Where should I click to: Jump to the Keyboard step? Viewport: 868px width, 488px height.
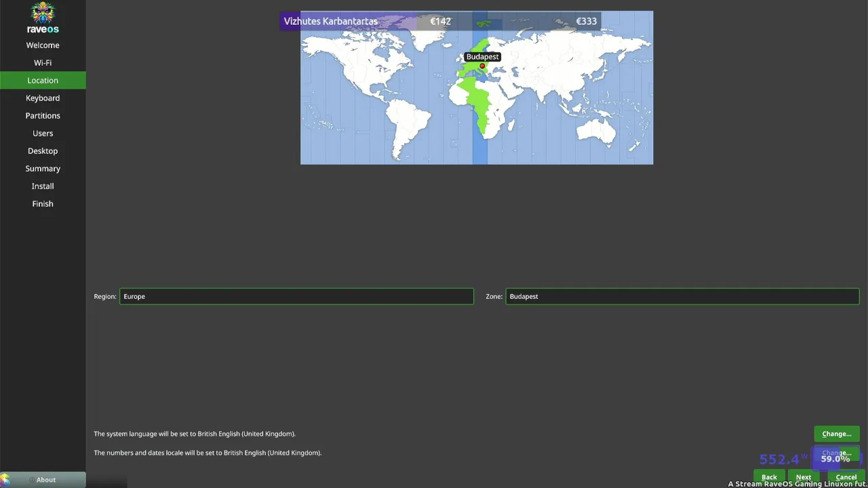point(43,98)
